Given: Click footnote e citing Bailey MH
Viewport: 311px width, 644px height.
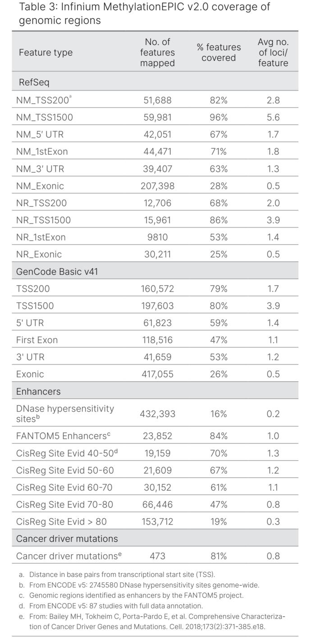Looking at the screenshot, I should coord(155,621).
